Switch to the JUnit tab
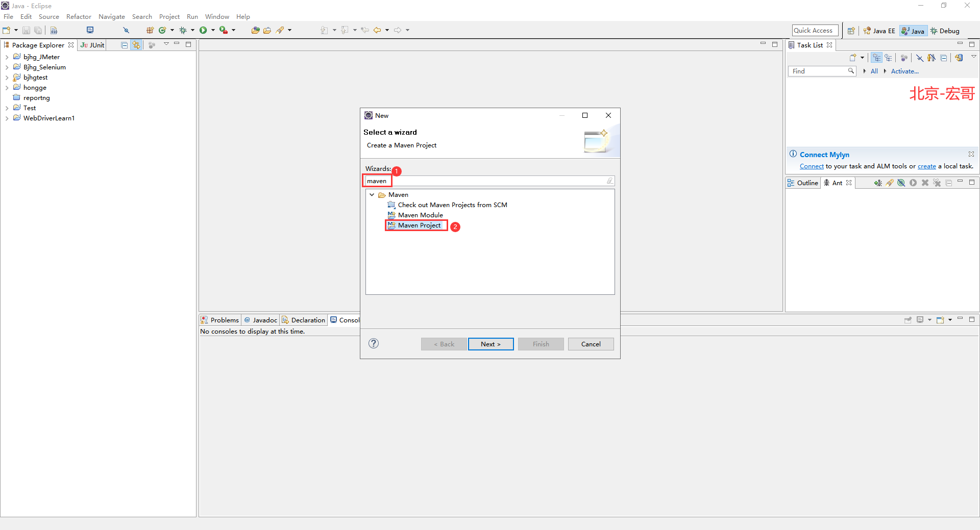Image resolution: width=980 pixels, height=530 pixels. click(92, 45)
